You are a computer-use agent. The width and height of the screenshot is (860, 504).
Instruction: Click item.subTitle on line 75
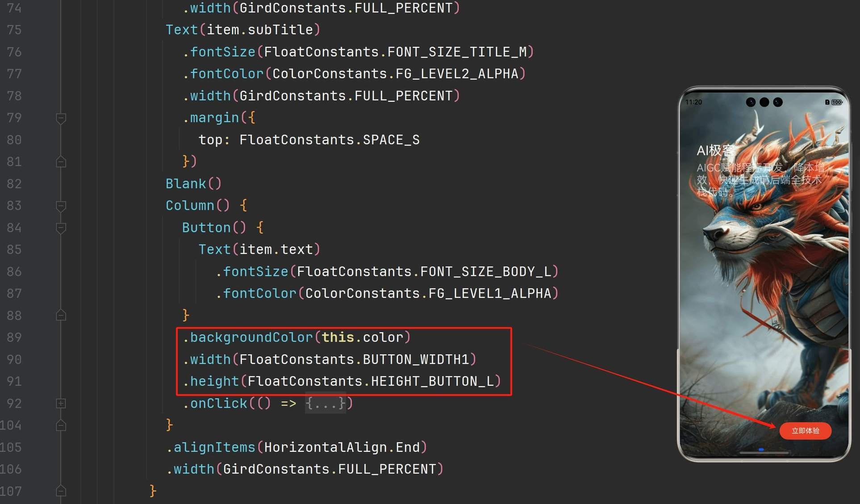[260, 30]
